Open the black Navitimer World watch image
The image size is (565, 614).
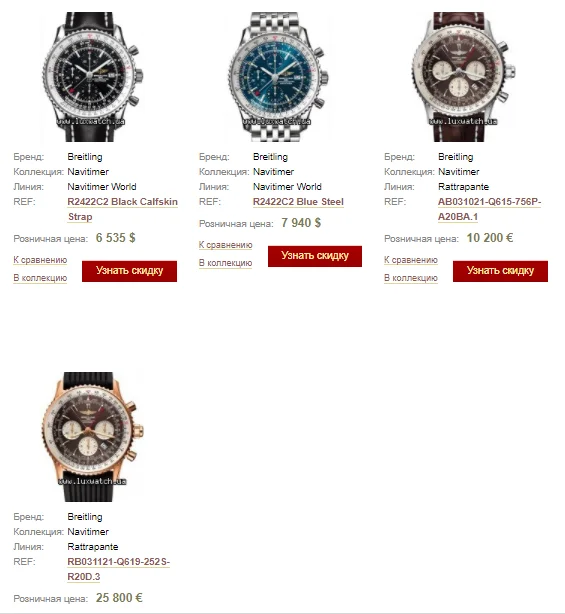(92, 77)
